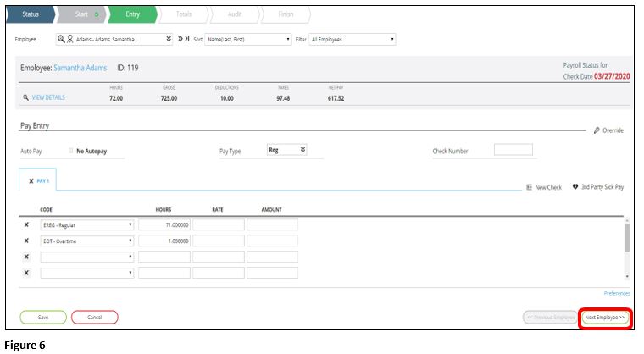The image size is (644, 354).
Task: Click the green Save button
Action: [x=42, y=318]
